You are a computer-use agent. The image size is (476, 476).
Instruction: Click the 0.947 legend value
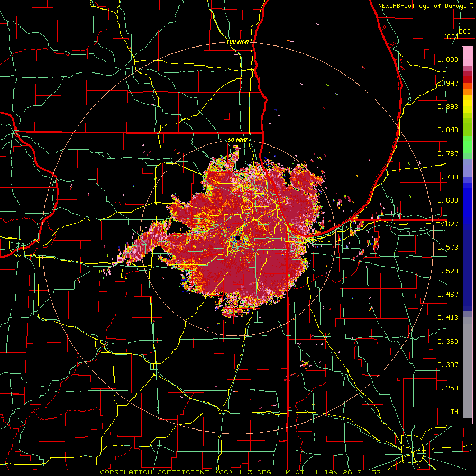pyautogui.click(x=448, y=83)
